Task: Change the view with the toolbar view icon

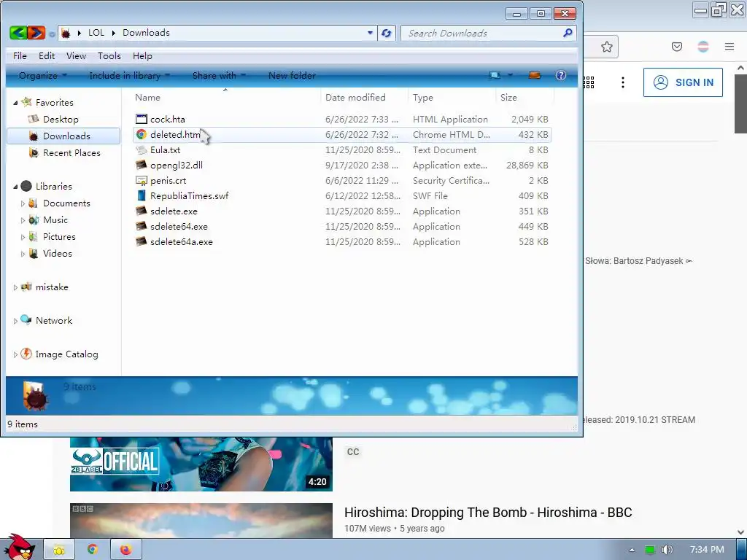Action: coord(495,75)
